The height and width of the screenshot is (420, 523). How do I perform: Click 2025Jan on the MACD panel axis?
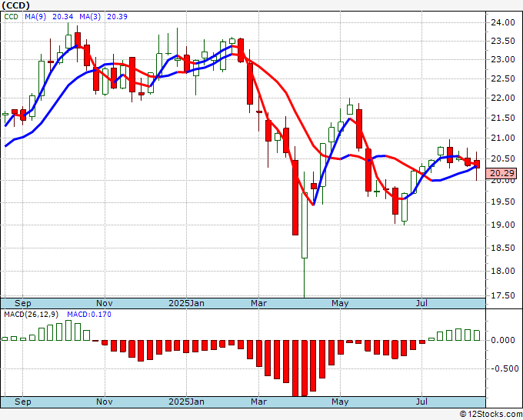(186, 402)
